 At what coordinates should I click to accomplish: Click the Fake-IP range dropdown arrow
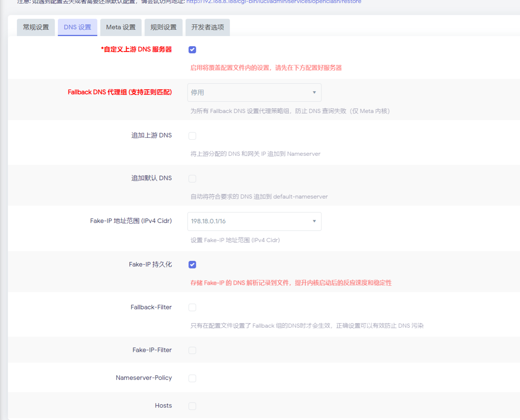point(314,221)
